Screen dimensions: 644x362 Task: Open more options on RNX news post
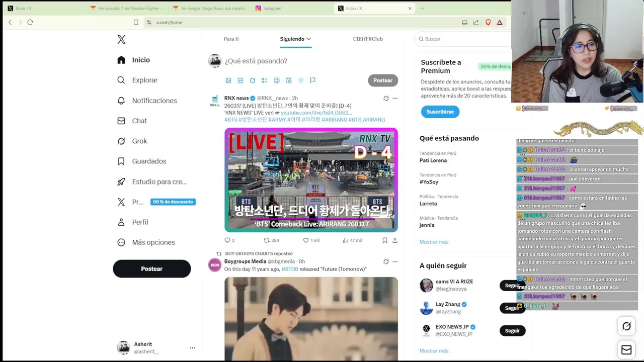point(395,98)
